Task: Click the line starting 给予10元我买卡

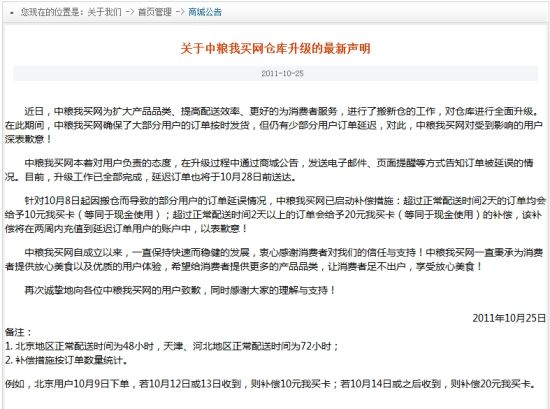Action: tap(274, 215)
